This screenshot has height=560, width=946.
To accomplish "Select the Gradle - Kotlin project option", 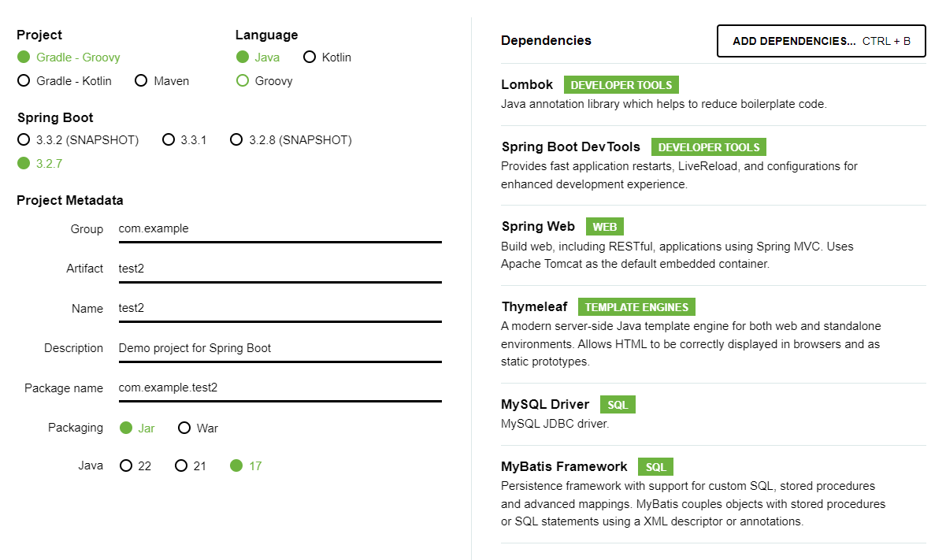I will click(x=24, y=81).
